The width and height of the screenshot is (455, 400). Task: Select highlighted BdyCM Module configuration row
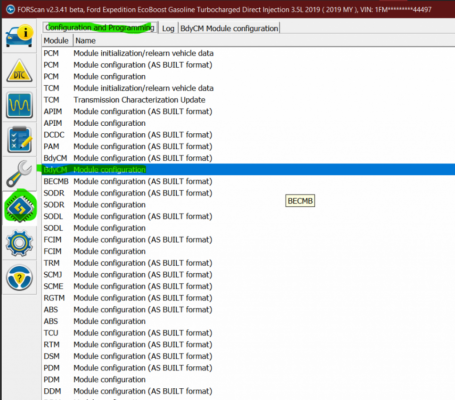coord(248,170)
